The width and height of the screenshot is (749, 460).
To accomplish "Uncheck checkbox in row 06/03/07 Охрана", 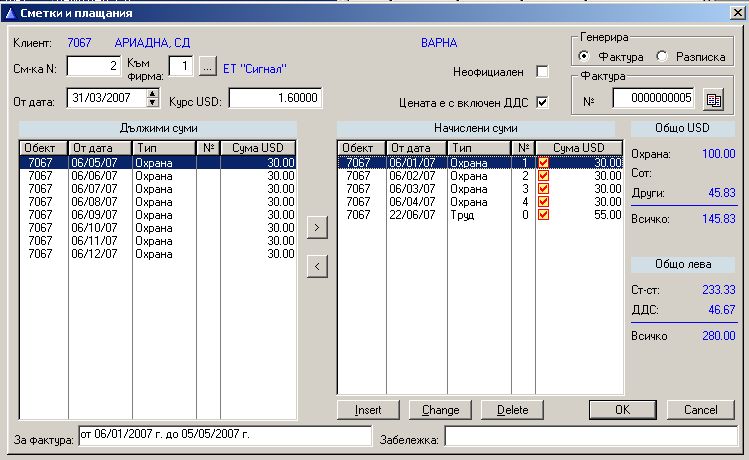I will point(543,189).
